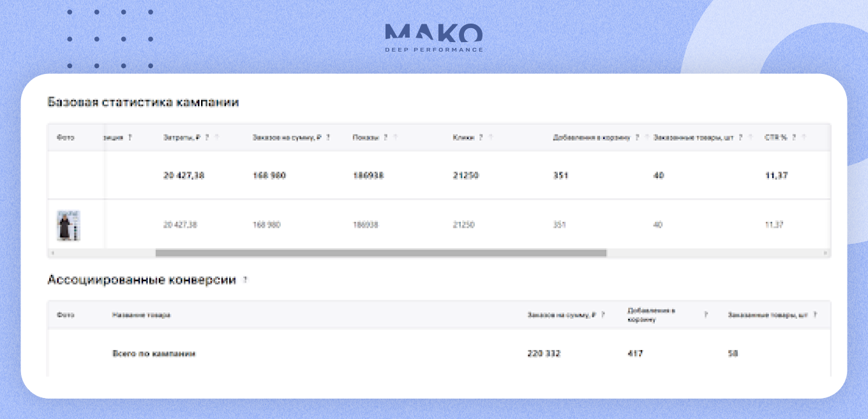
Task: Select bold 186938 value in totals row
Action: point(368,175)
